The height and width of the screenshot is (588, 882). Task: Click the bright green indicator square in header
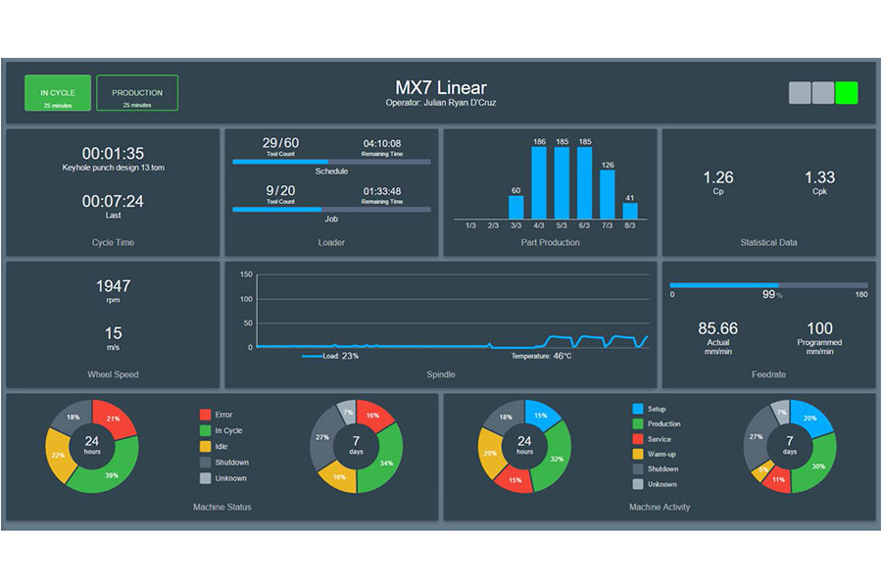tap(847, 93)
